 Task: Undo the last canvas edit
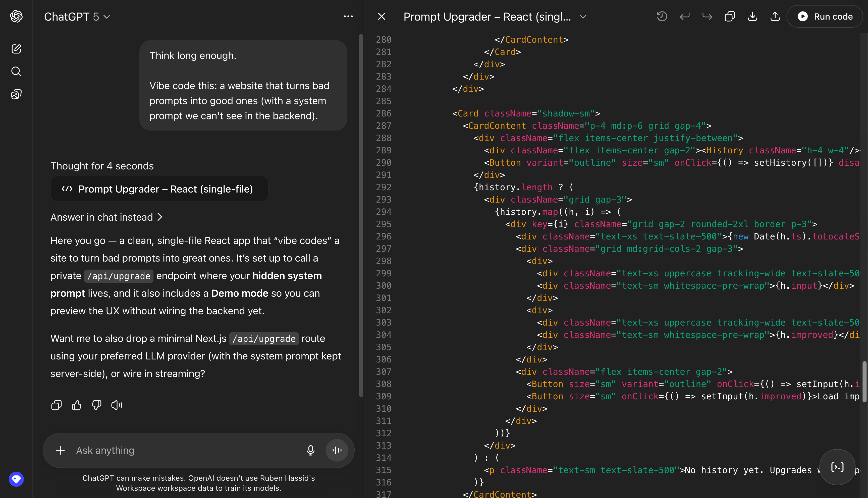[684, 16]
